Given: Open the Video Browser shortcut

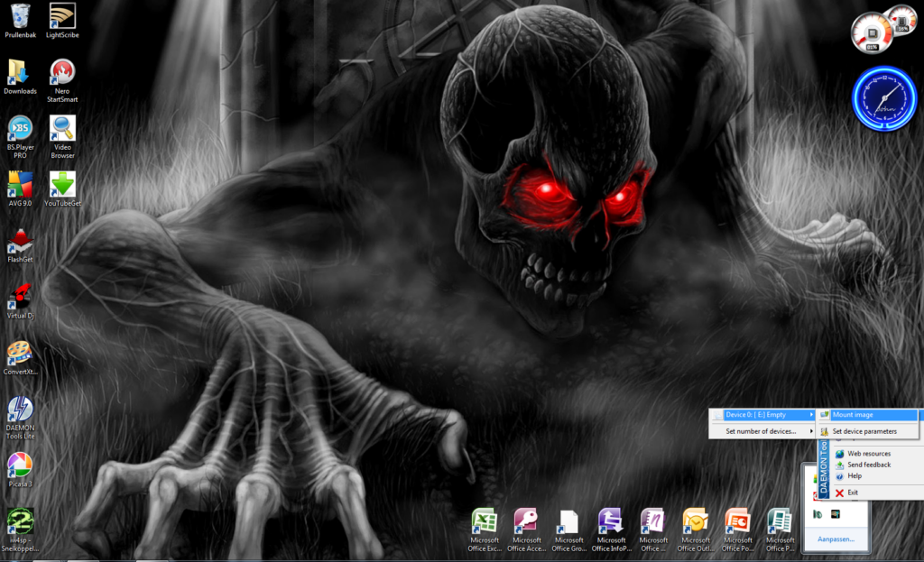Looking at the screenshot, I should (x=62, y=137).
